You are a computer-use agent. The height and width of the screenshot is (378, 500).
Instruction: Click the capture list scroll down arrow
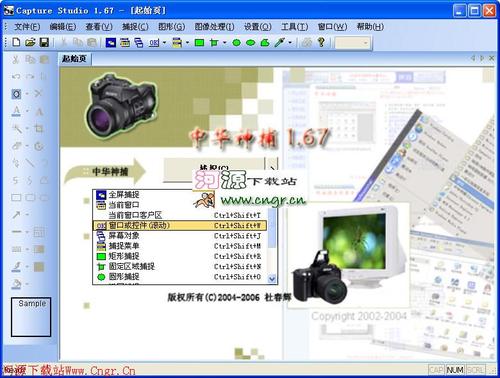272,279
